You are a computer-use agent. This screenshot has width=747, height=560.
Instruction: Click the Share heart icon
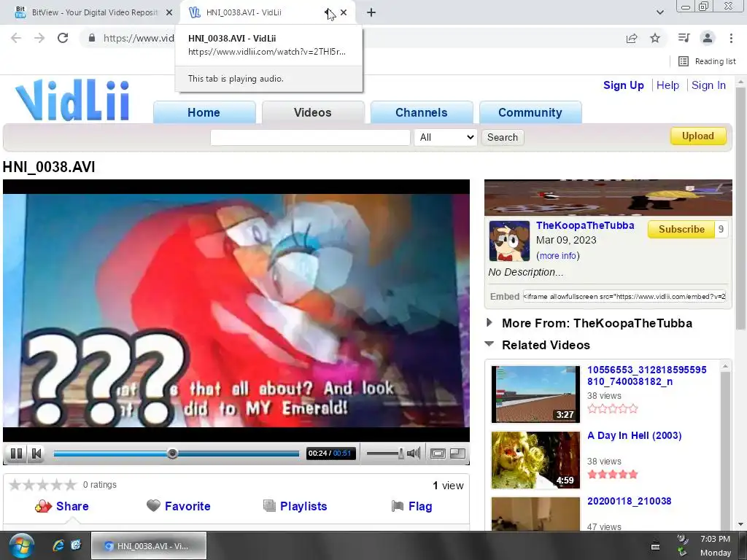[x=43, y=506]
